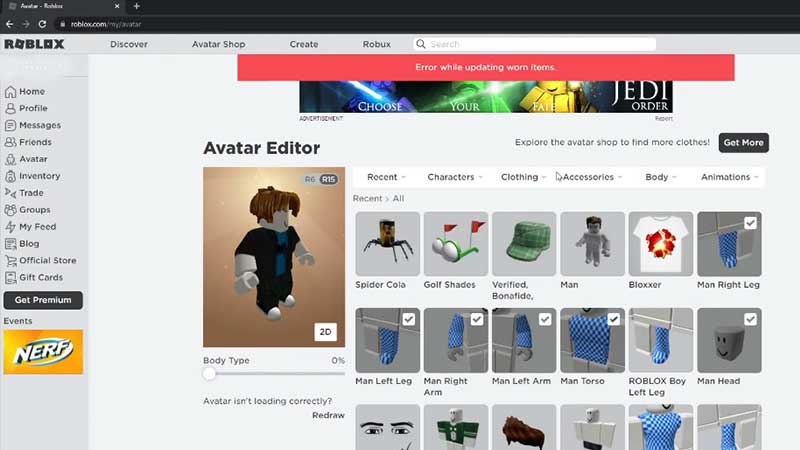Screen dimensions: 800x450
Task: Click the 3D avatar preview
Action: coord(274,257)
